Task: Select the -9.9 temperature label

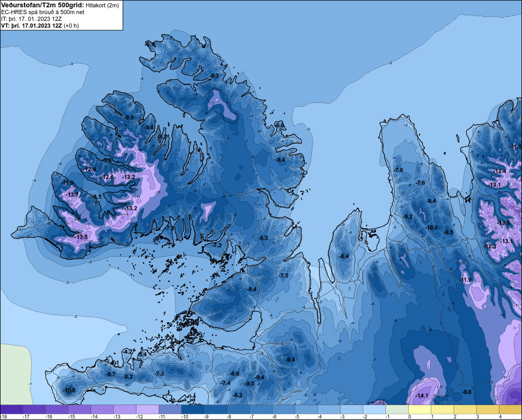Action: tap(128, 117)
